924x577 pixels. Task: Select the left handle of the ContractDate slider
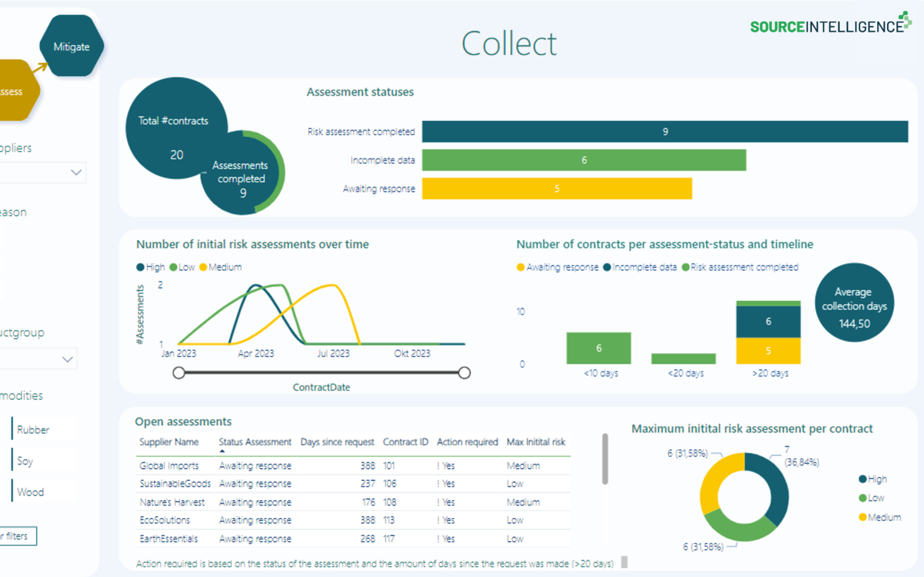click(178, 373)
